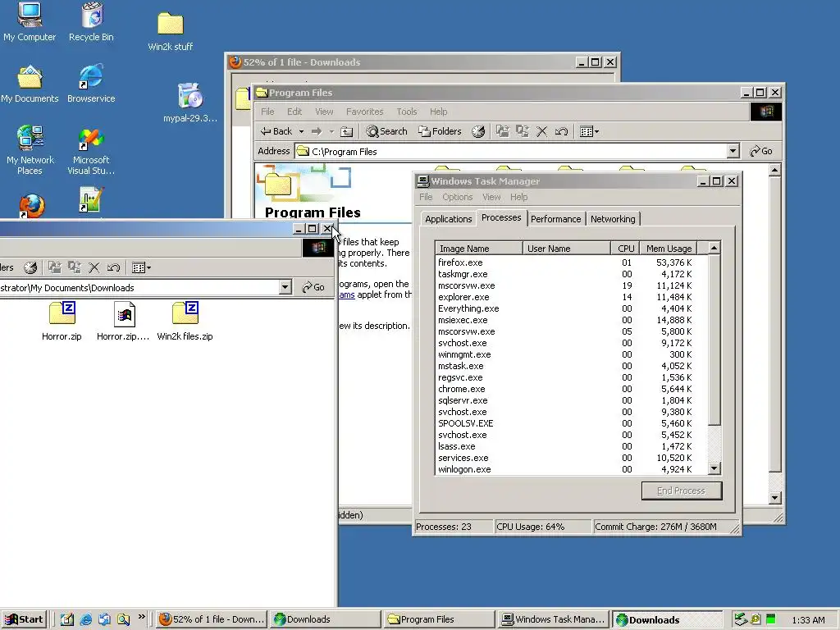Expand Downloads window address dropdown

pyautogui.click(x=285, y=288)
